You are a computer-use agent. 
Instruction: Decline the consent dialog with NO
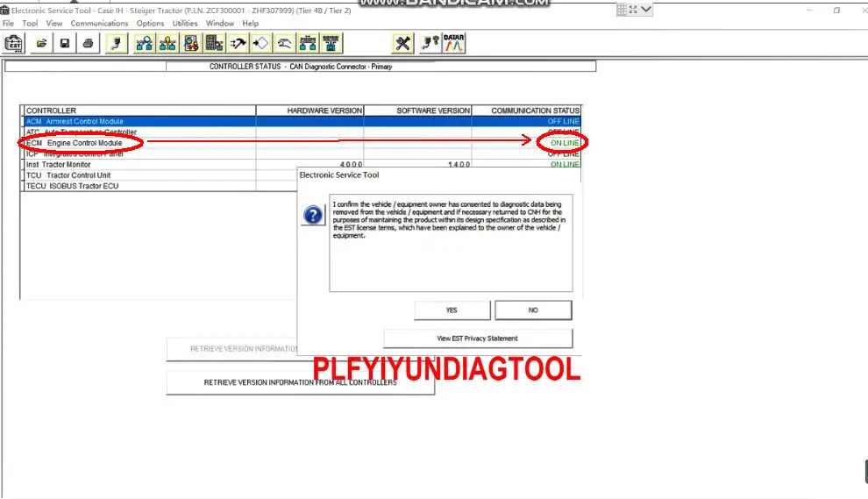533,310
